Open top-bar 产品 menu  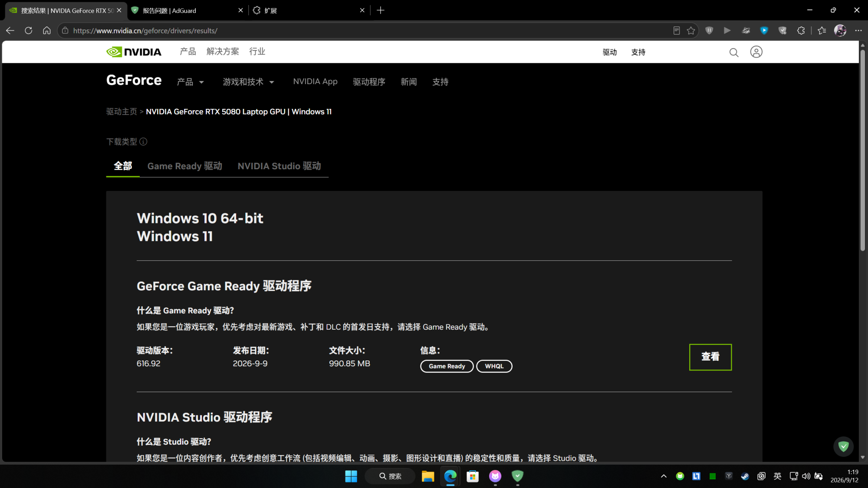(188, 52)
